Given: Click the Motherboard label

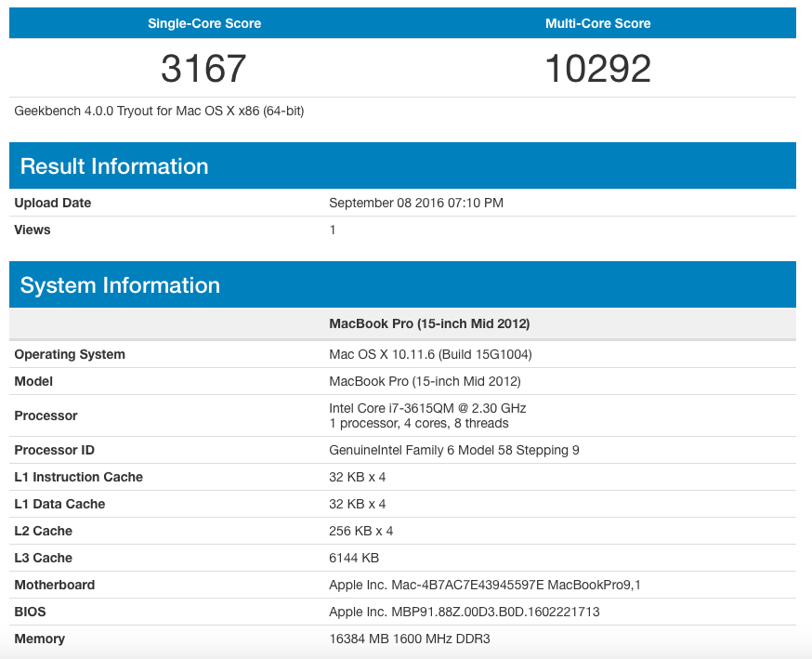Looking at the screenshot, I should click(x=55, y=585).
